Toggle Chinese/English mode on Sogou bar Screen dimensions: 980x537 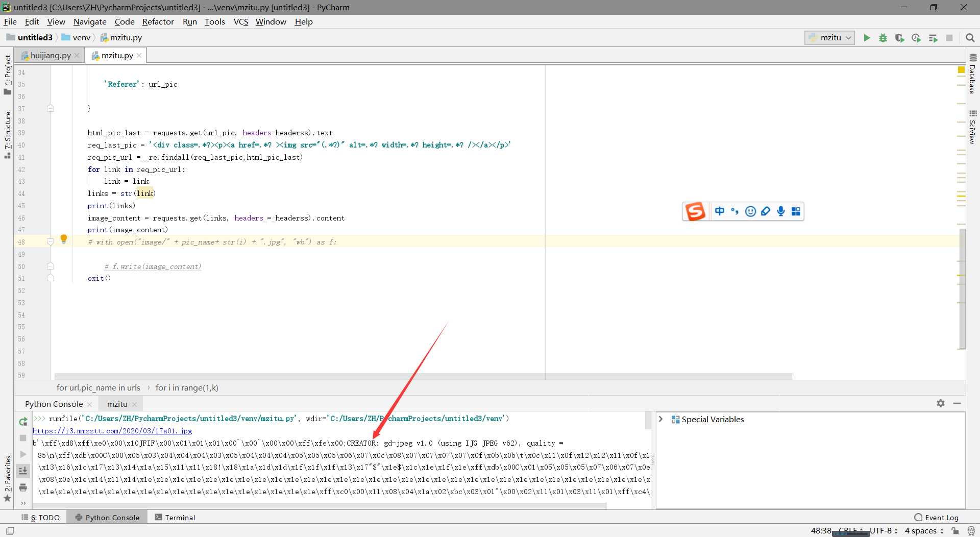coord(720,211)
